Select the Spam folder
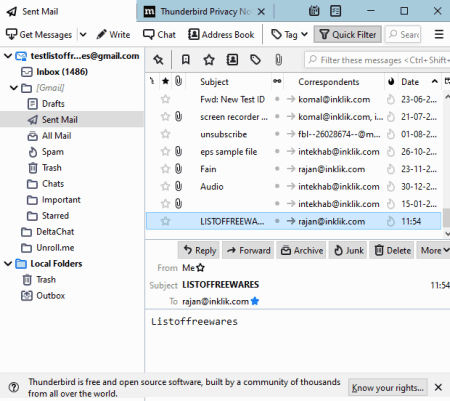450x401 pixels. point(53,152)
